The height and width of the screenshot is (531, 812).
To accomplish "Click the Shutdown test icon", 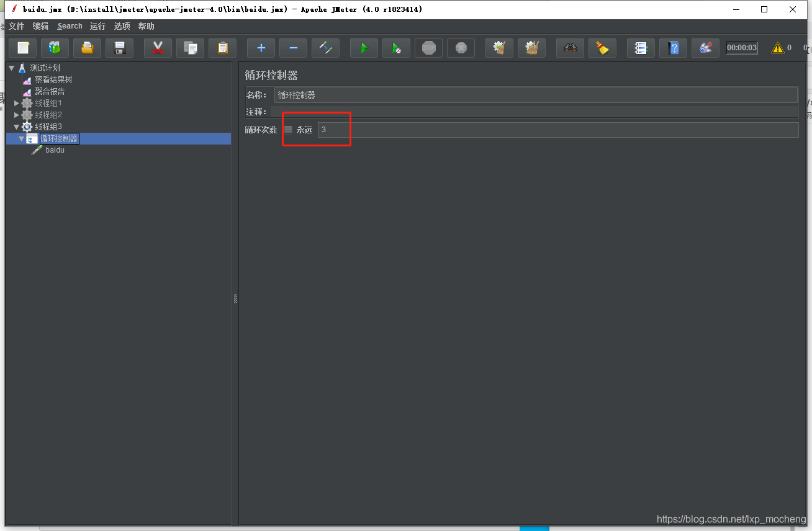I will tap(461, 48).
